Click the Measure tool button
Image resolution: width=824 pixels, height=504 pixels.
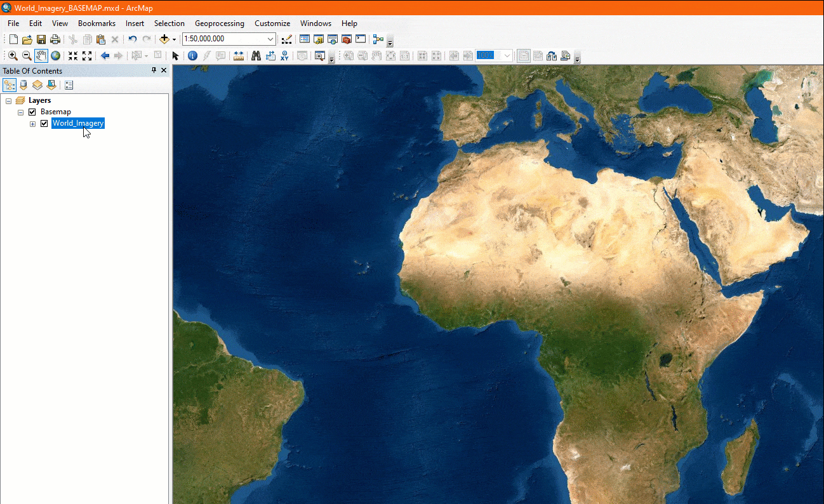[239, 56]
